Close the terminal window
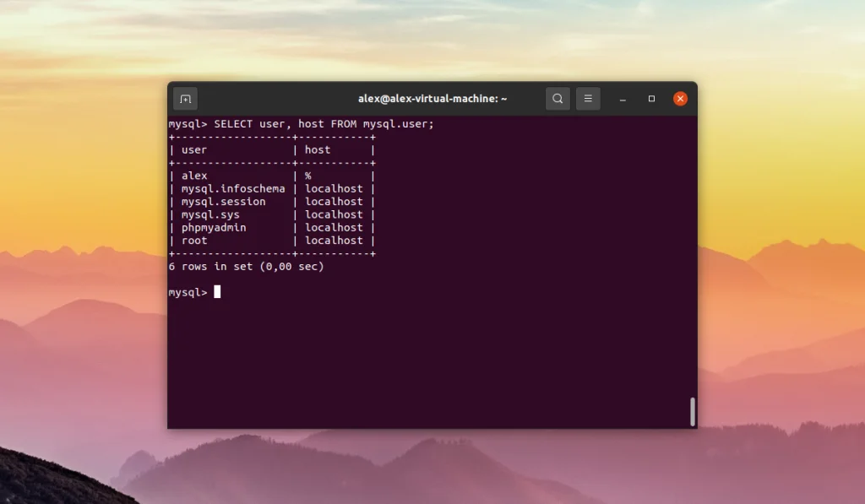The width and height of the screenshot is (865, 504). click(x=680, y=98)
